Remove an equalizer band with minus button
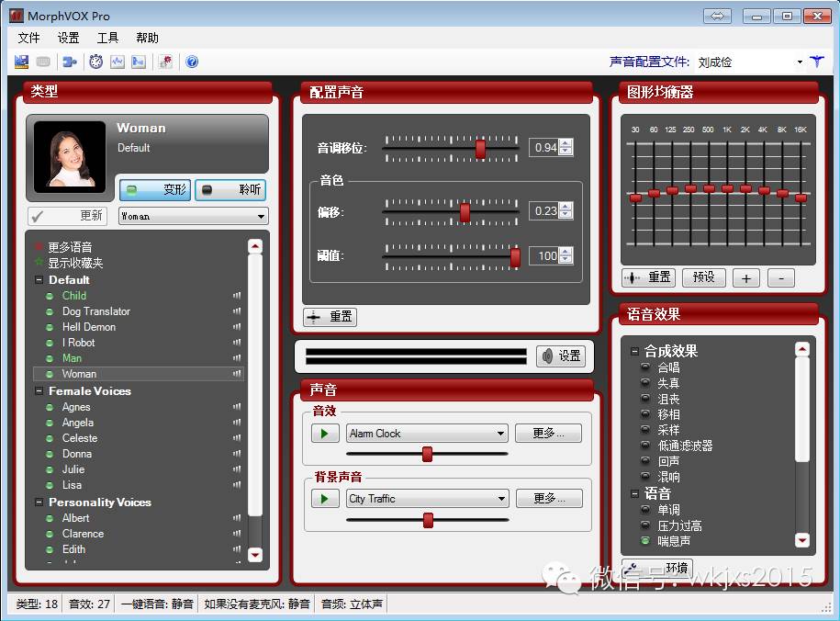 tap(781, 278)
